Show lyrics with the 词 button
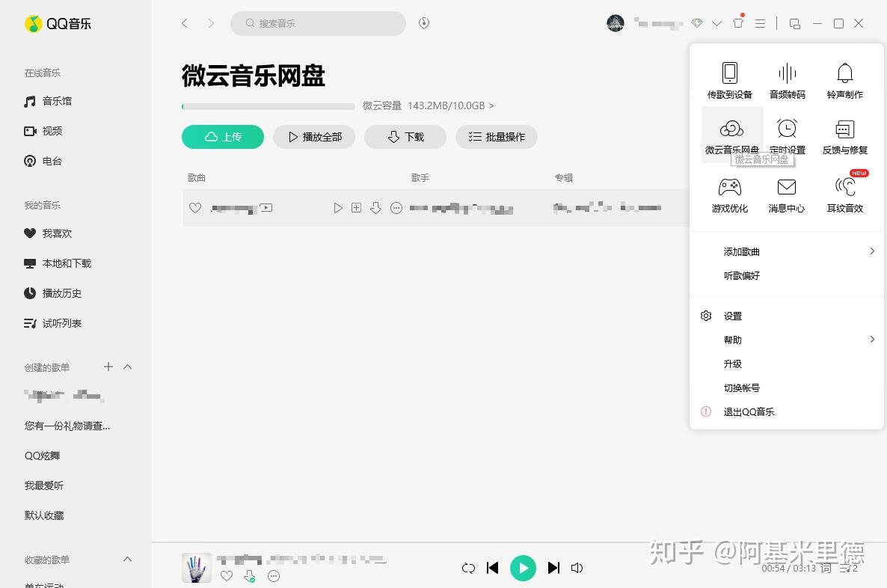The image size is (887, 588). (826, 569)
